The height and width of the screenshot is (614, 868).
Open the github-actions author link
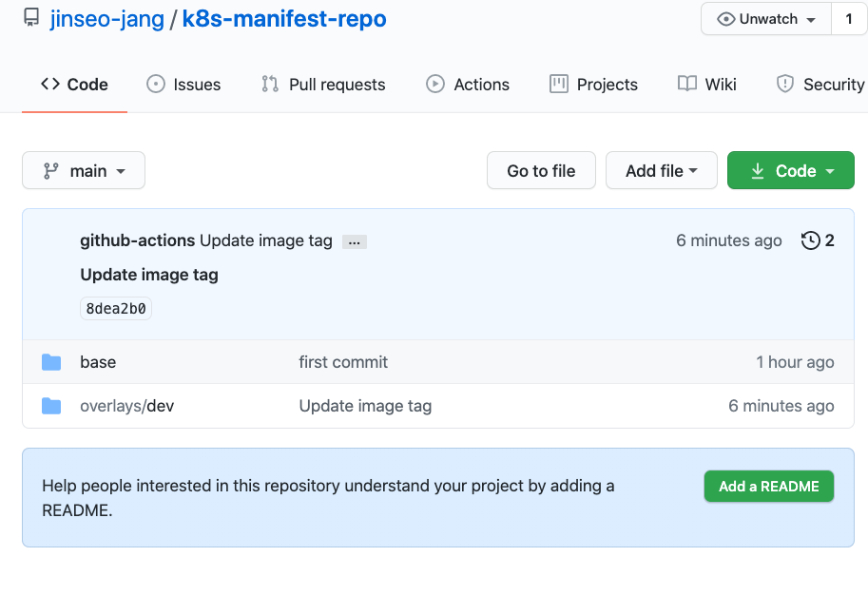[137, 240]
